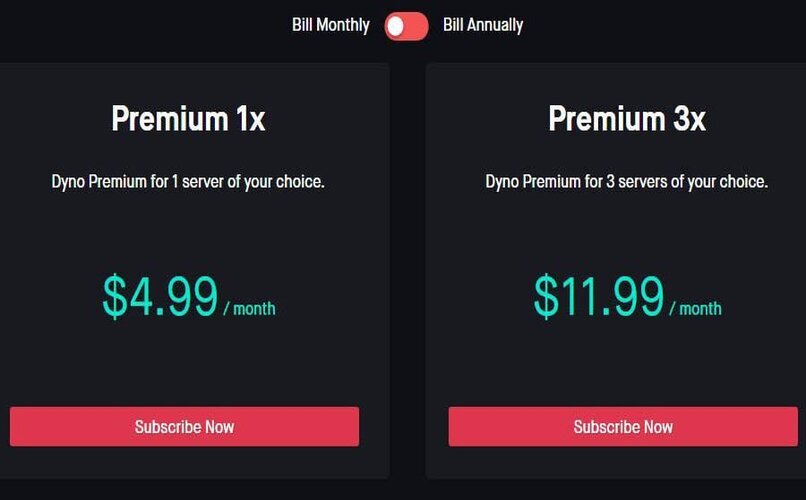Subscribe to the Premium 1x plan
The image size is (806, 500).
184,427
